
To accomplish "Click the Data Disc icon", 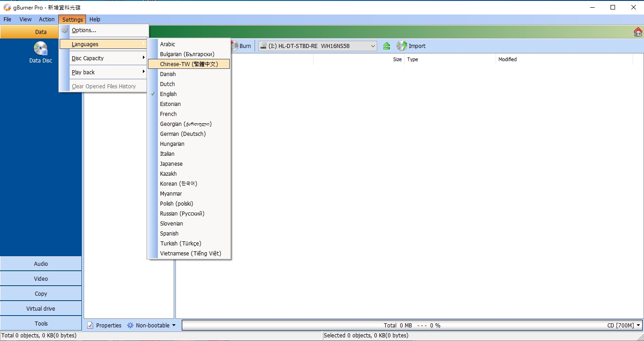I will coord(41,49).
